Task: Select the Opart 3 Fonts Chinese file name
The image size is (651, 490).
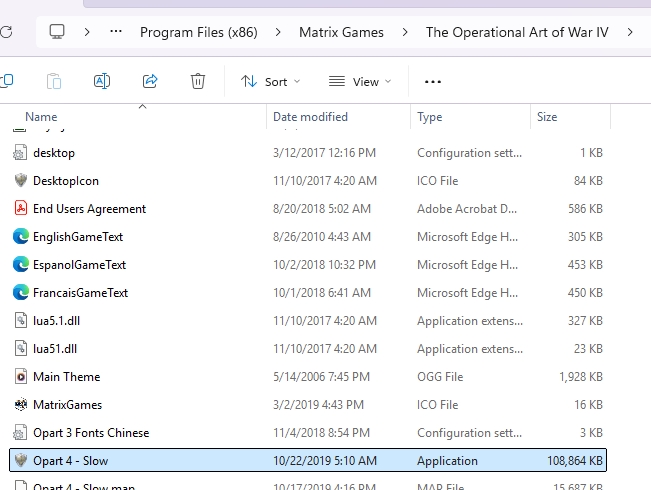Action: tap(91, 433)
